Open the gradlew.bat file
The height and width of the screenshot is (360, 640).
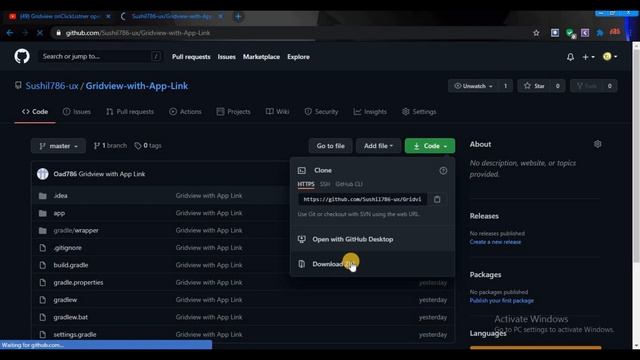pos(71,317)
